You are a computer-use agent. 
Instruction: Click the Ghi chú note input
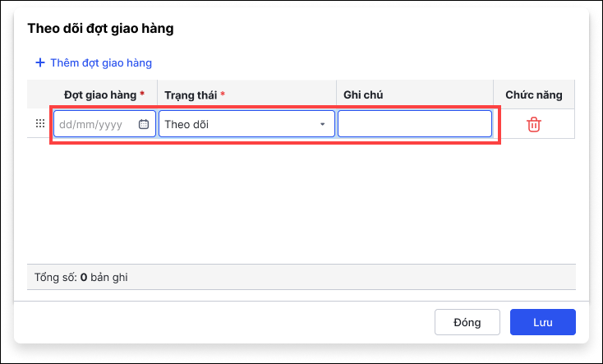click(x=414, y=124)
